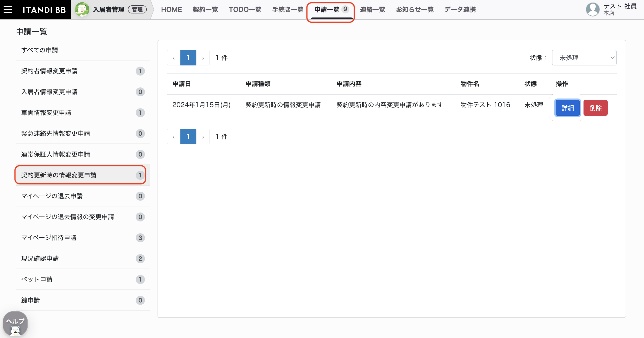
Task: Select すべての申請 in sidebar
Action: [83, 50]
